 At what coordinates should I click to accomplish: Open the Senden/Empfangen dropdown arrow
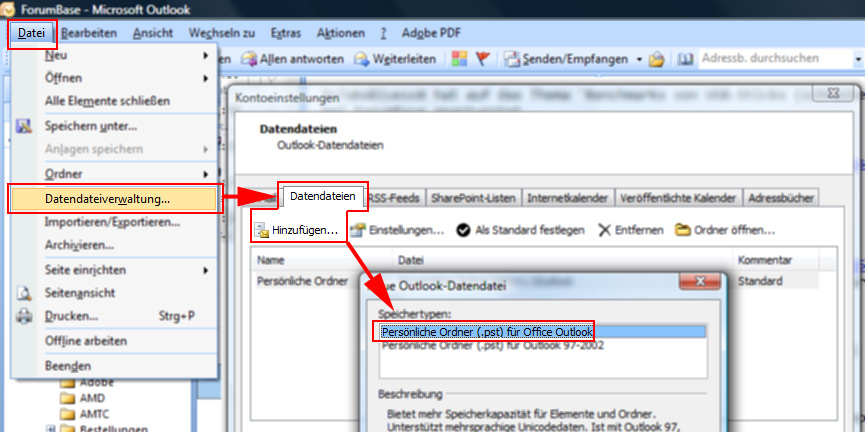coord(639,59)
